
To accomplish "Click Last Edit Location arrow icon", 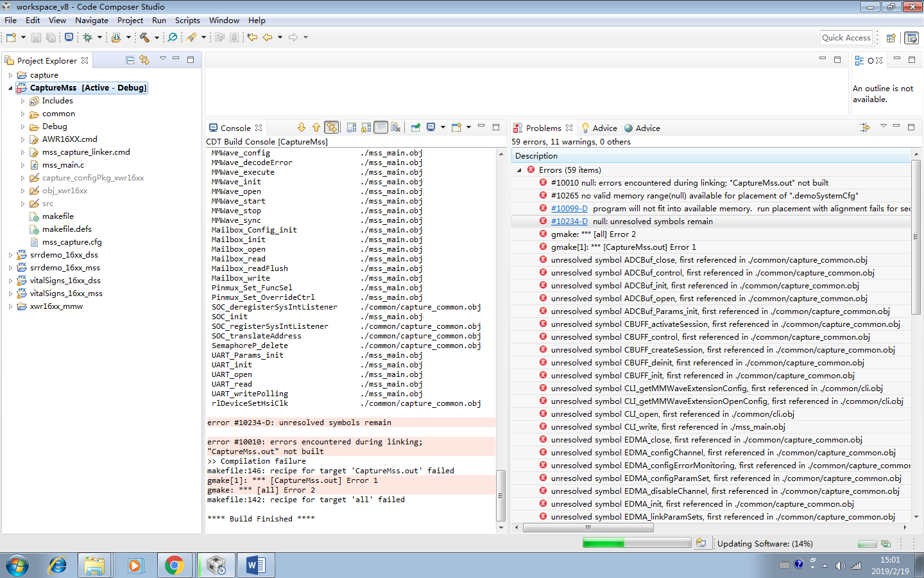I will tap(252, 37).
